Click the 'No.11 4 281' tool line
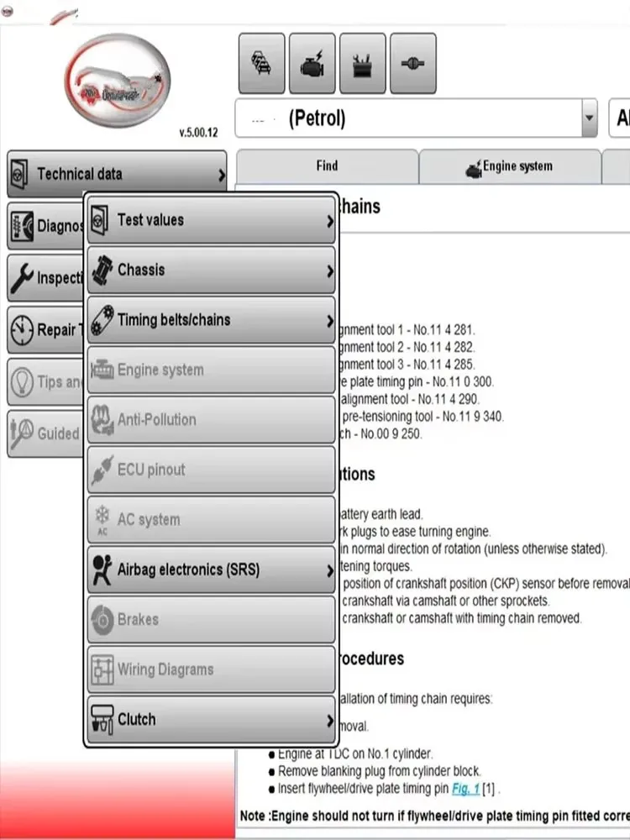The image size is (630, 840). [407, 329]
